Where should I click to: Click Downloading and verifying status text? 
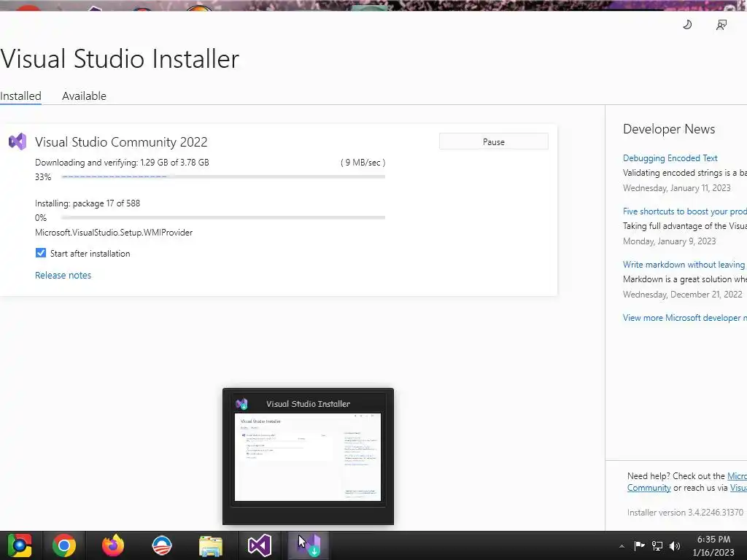tap(122, 163)
